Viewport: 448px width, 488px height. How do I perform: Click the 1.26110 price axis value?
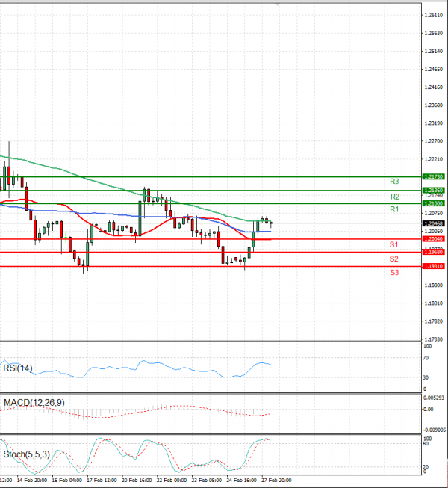(434, 15)
